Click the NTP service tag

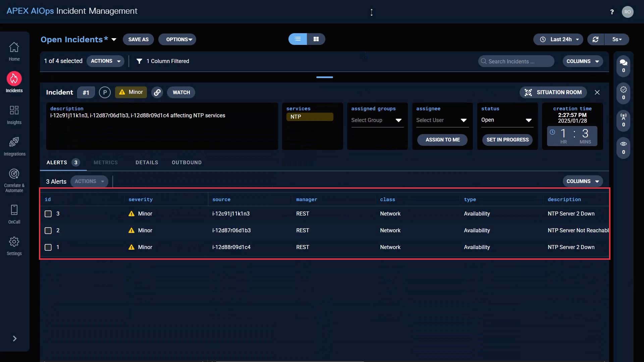pyautogui.click(x=310, y=117)
